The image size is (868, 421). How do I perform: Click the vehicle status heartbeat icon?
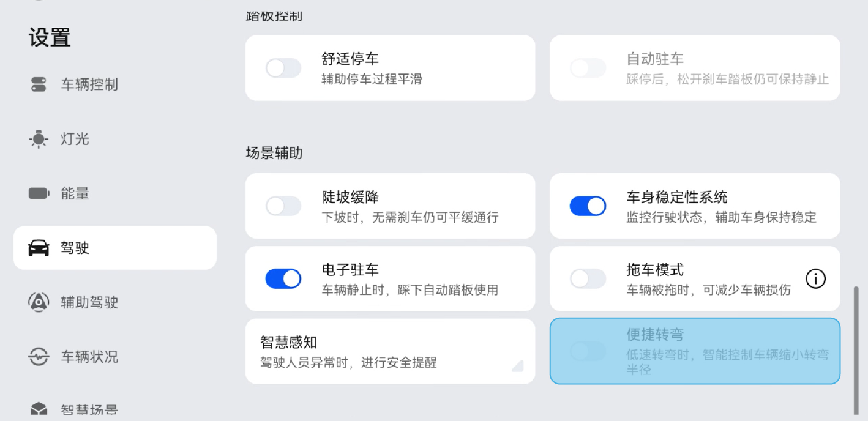(x=39, y=357)
